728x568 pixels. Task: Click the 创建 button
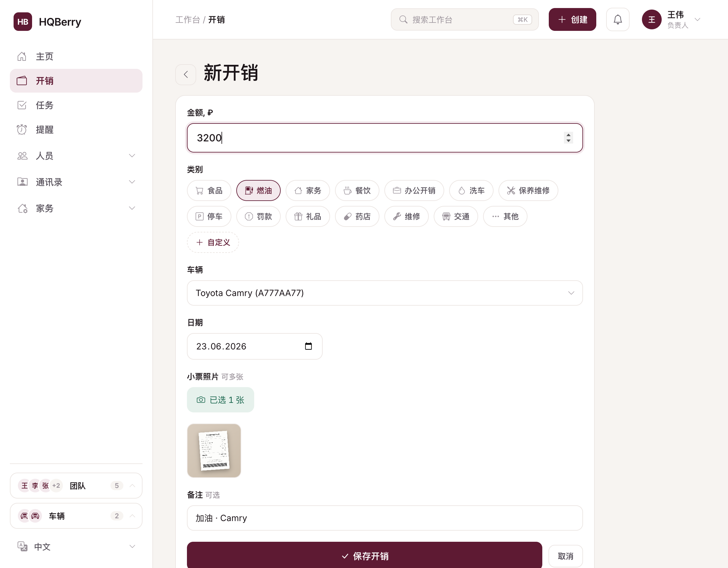tap(572, 19)
